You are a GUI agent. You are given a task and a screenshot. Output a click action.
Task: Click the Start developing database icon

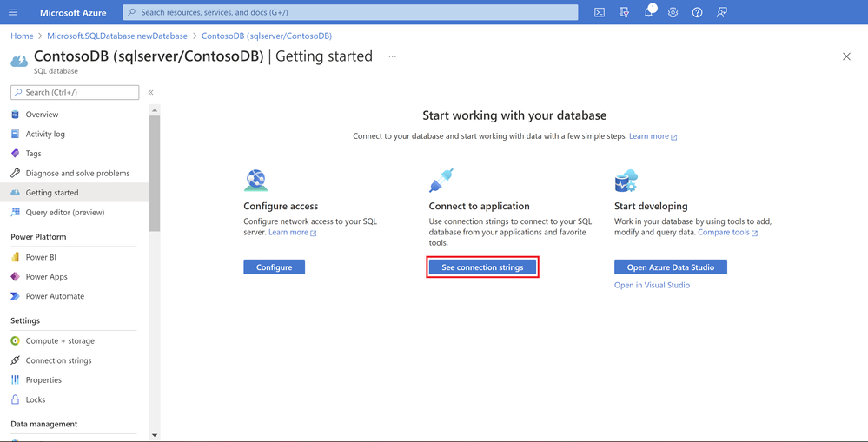(626, 181)
